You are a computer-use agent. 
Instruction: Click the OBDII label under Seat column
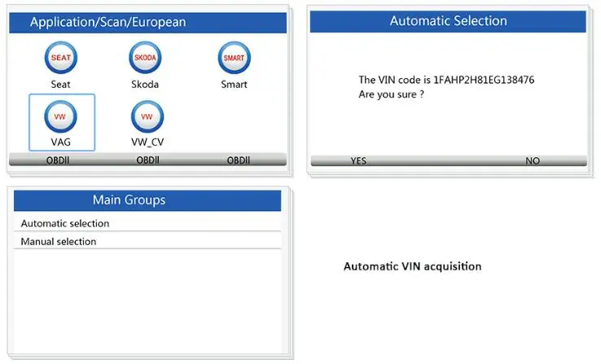click(58, 160)
